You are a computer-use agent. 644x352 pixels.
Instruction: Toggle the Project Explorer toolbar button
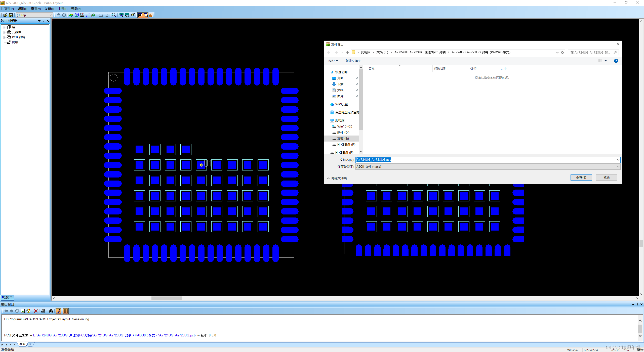click(x=145, y=15)
